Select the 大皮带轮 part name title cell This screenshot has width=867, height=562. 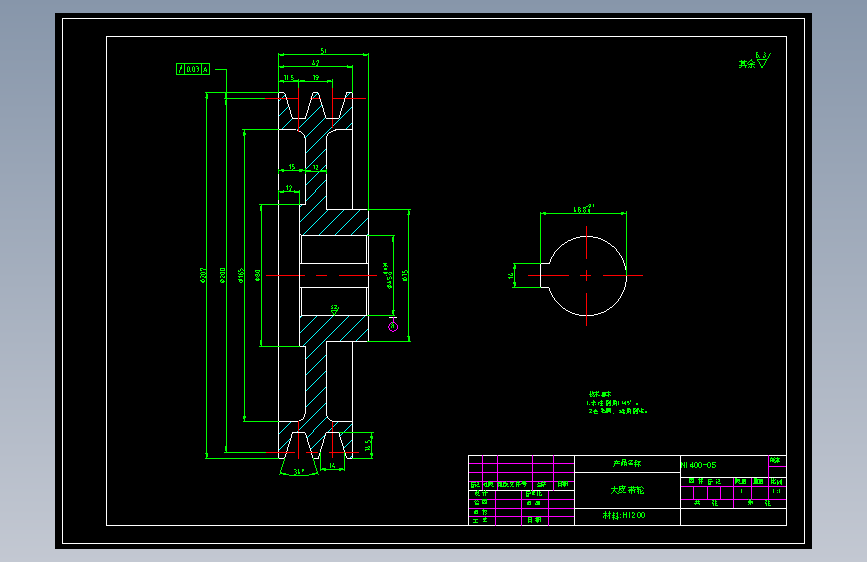[x=627, y=490]
